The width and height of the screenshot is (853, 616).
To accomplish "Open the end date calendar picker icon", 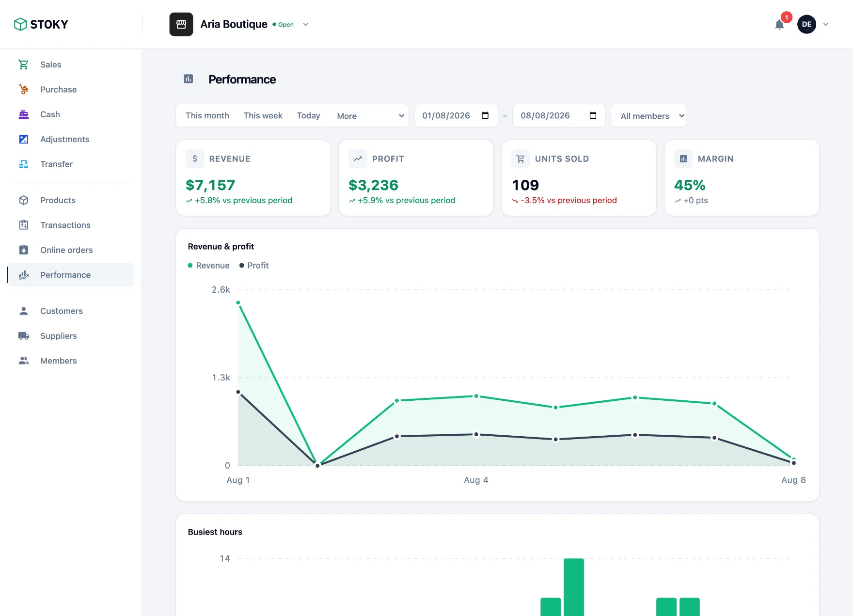I will click(x=593, y=115).
